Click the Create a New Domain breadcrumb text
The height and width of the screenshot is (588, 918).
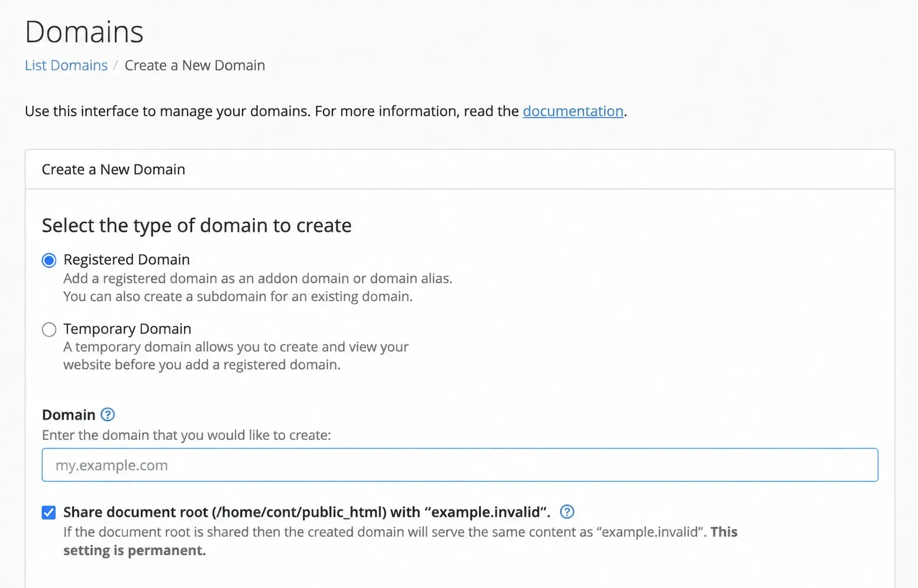pos(195,65)
